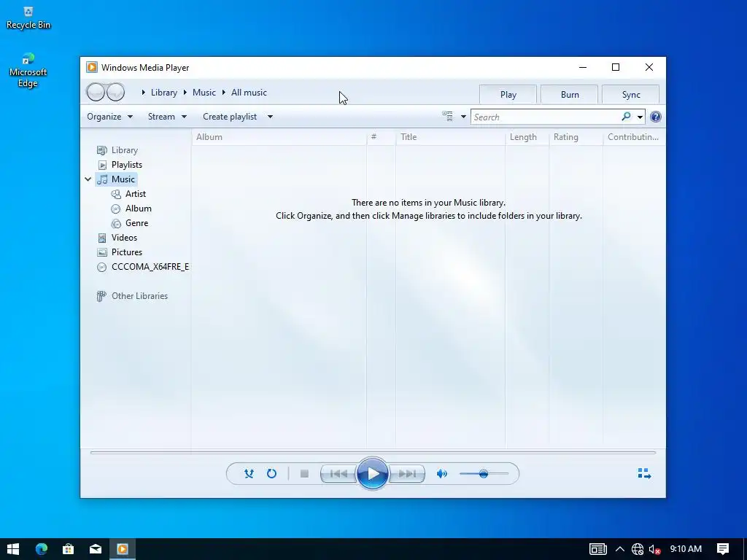Start playback with the round Play button
The height and width of the screenshot is (560, 747).
(373, 473)
